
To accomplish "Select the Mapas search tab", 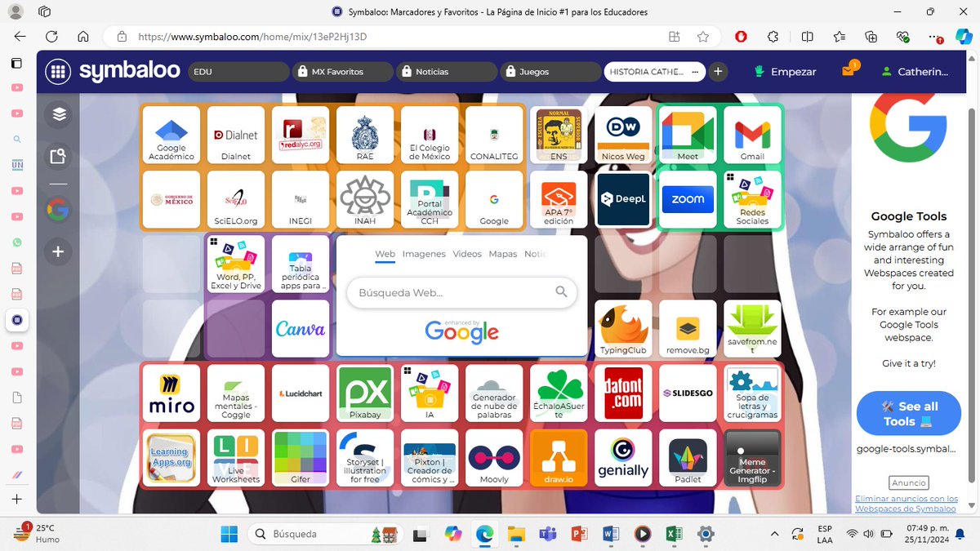I will point(503,254).
